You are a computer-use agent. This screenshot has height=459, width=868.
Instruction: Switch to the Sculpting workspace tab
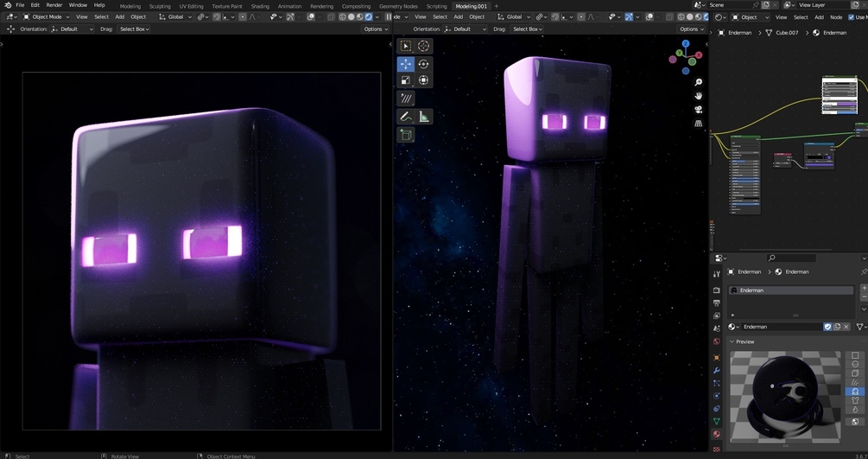[x=160, y=6]
